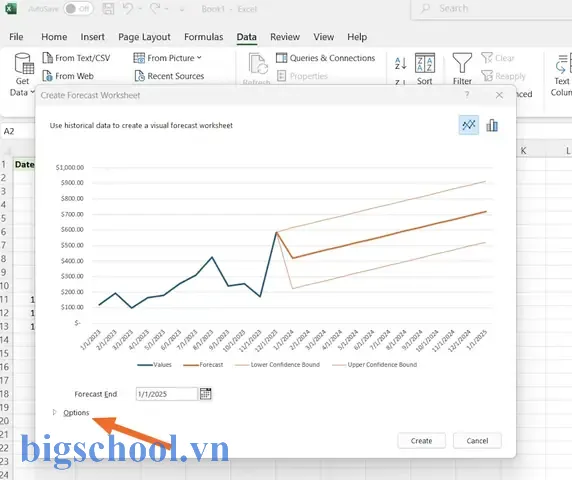The width and height of the screenshot is (572, 480).
Task: Click the Redo arrow icon
Action: tap(155, 8)
